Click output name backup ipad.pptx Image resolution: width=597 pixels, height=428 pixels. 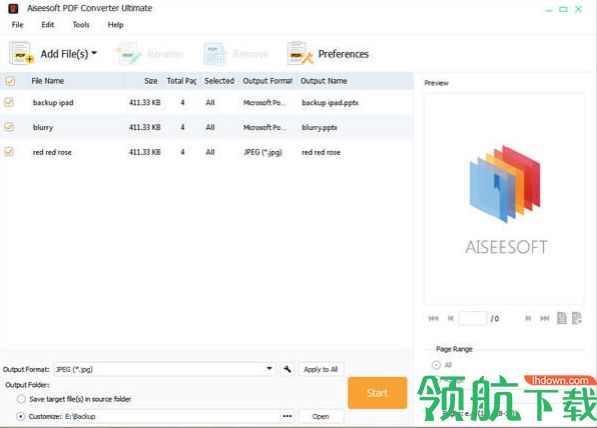[x=330, y=102]
